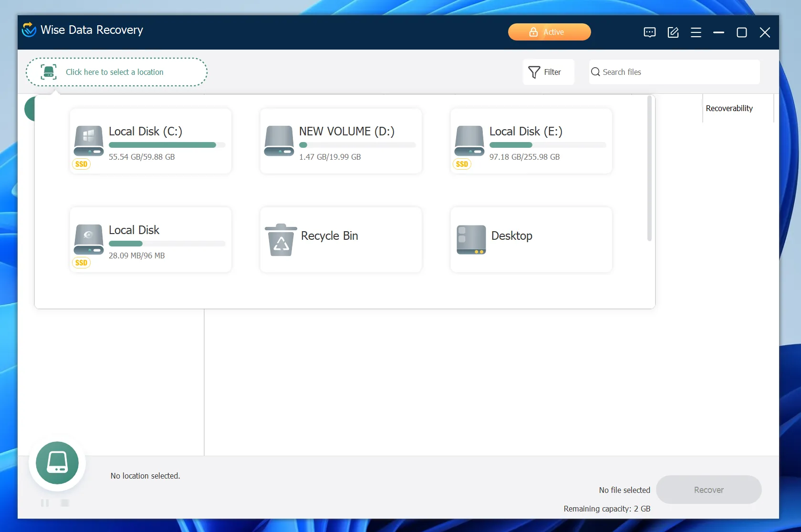Viewport: 801px width, 532px height.
Task: Click the Desktop label
Action: (512, 235)
